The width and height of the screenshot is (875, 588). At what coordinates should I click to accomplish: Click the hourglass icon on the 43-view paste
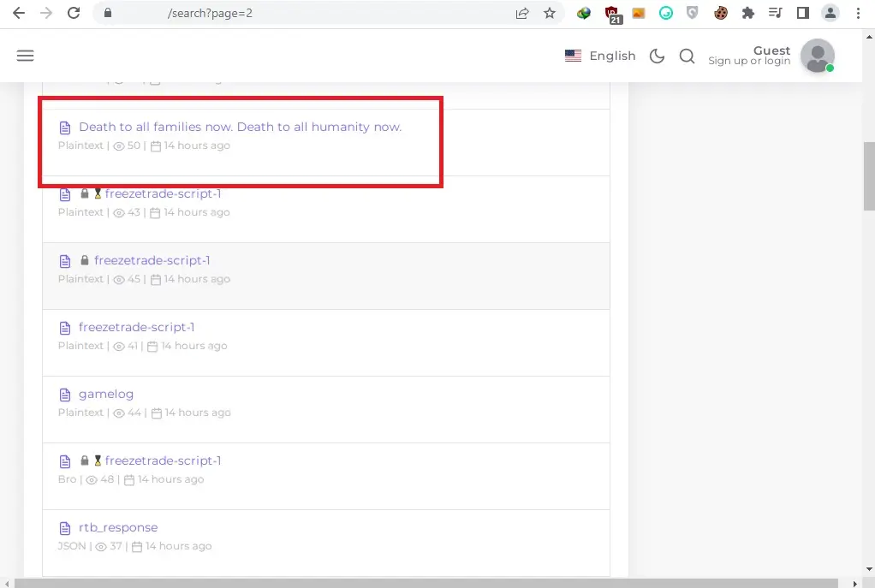pyautogui.click(x=98, y=193)
